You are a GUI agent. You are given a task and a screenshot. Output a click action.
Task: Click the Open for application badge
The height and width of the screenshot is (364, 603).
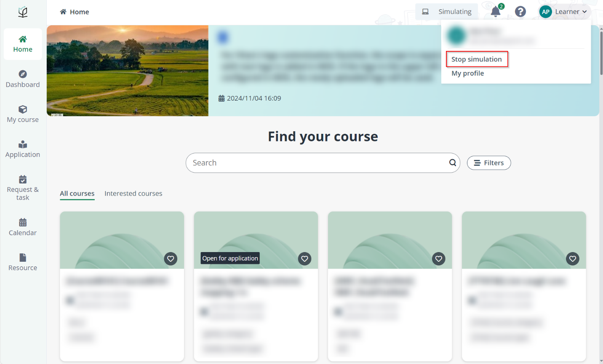(230, 258)
